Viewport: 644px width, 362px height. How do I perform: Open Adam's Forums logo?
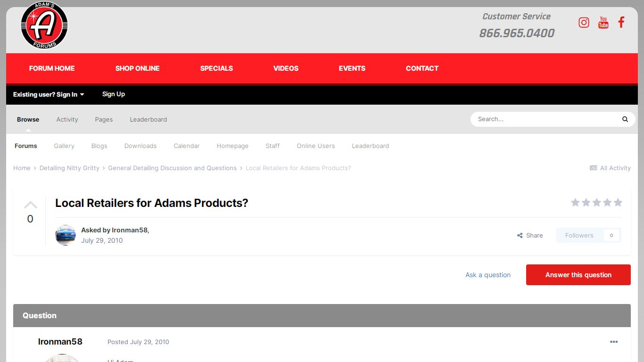[44, 25]
